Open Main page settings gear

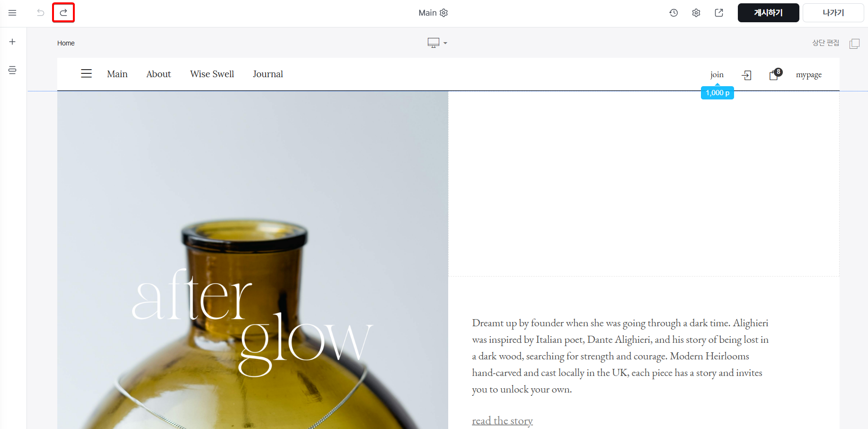point(443,13)
